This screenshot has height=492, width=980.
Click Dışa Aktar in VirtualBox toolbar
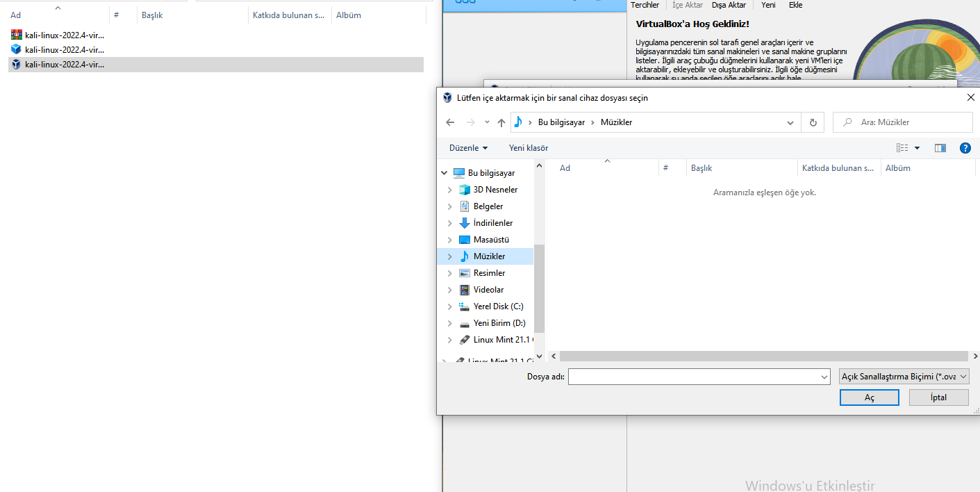click(x=729, y=5)
